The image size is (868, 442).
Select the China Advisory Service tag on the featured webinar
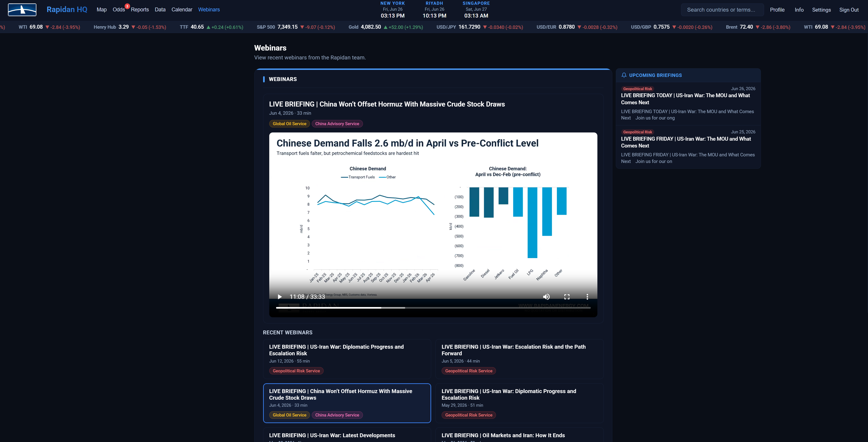(x=337, y=124)
